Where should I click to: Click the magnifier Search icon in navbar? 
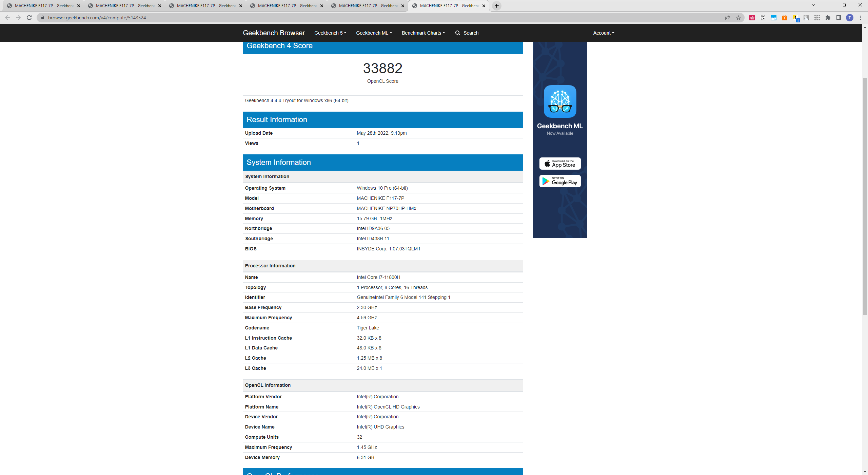pyautogui.click(x=458, y=33)
